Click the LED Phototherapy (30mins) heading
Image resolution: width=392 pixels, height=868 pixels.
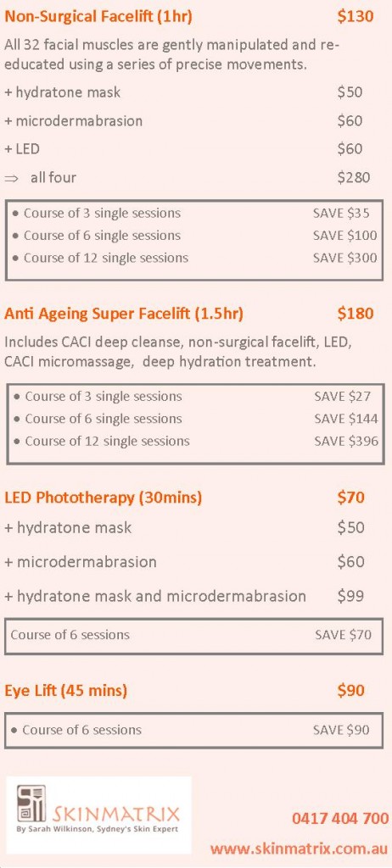(x=104, y=497)
